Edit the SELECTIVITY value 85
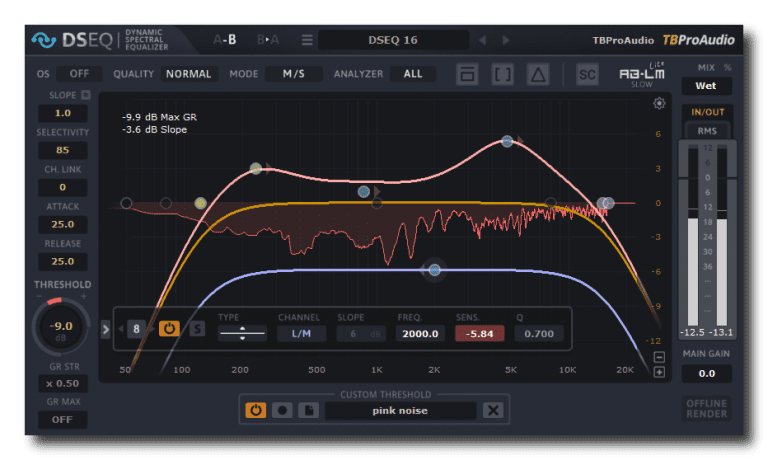The image size is (768, 460). click(x=63, y=150)
